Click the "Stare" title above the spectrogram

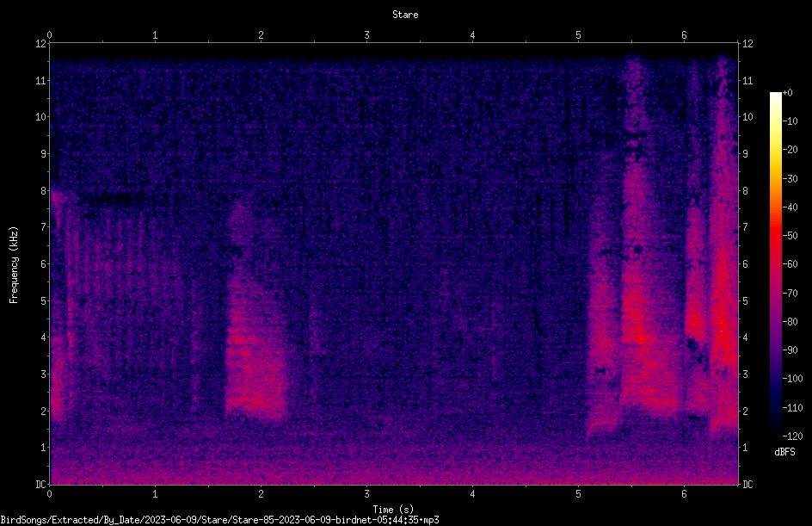coord(405,15)
